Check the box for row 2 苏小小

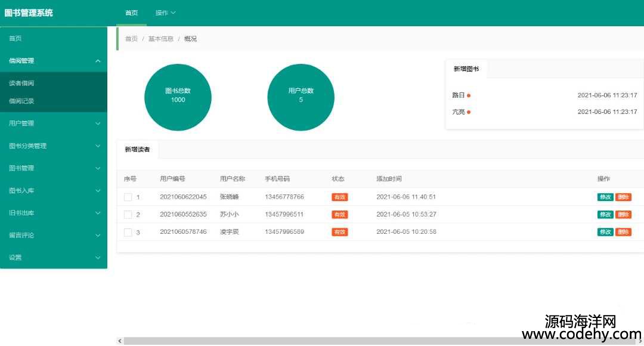click(x=128, y=215)
